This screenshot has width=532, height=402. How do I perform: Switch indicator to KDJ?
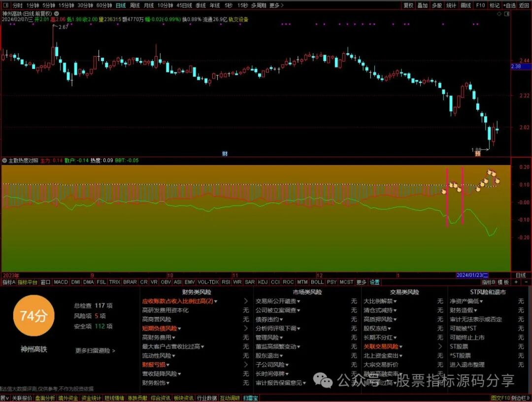263,282
